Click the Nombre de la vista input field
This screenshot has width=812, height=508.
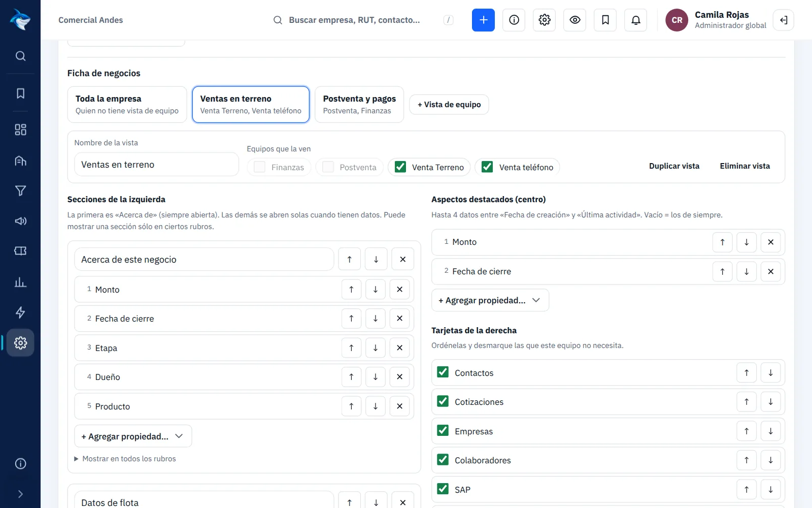(x=156, y=165)
